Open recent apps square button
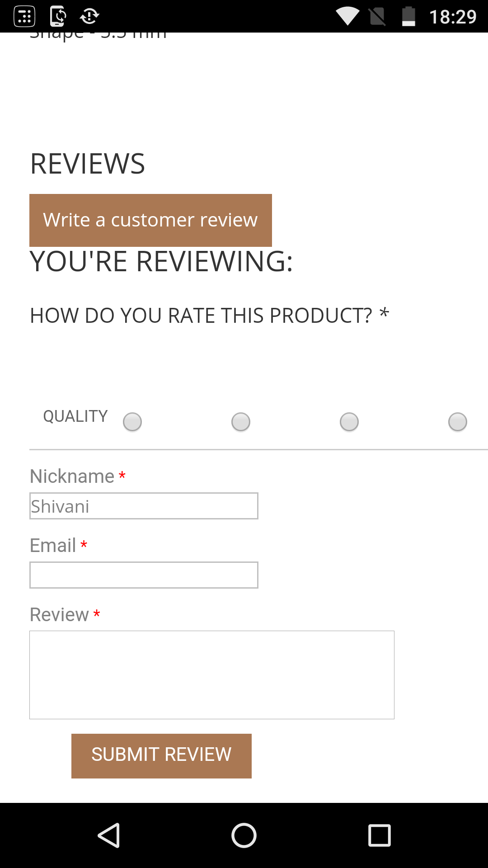 pos(379,835)
